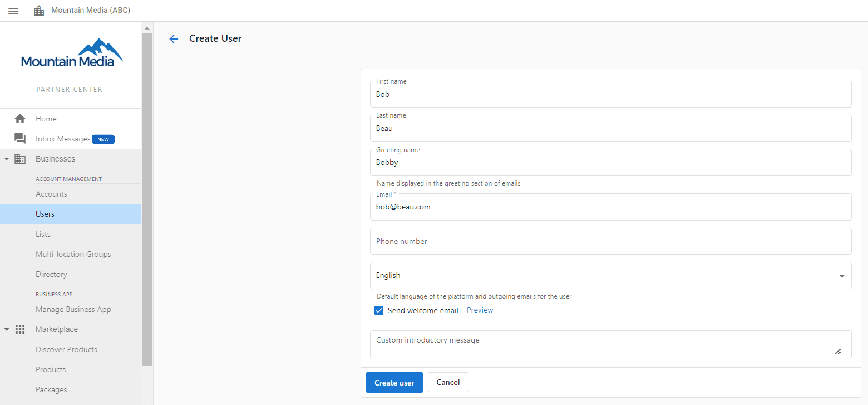Navigate to the Accounts section
Image resolution: width=868 pixels, height=405 pixels.
point(51,194)
